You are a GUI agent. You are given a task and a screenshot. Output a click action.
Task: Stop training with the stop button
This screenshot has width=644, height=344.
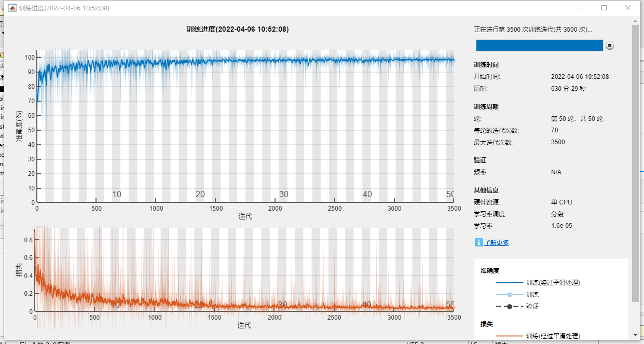tap(610, 46)
